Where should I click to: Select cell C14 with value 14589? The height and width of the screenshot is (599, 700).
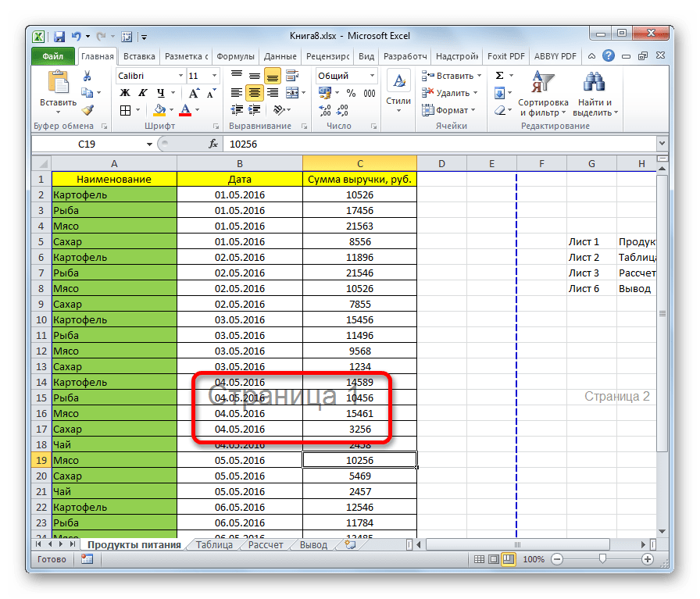[x=359, y=382]
